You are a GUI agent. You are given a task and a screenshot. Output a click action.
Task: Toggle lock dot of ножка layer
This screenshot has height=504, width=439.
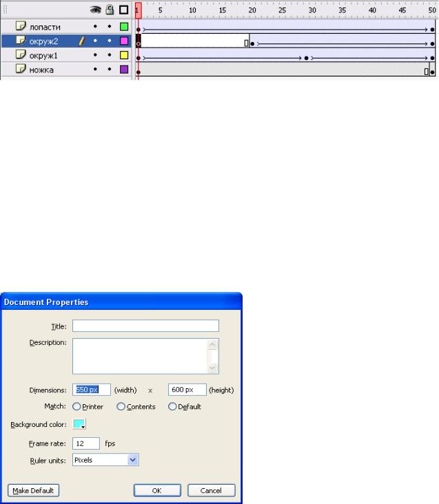point(110,69)
